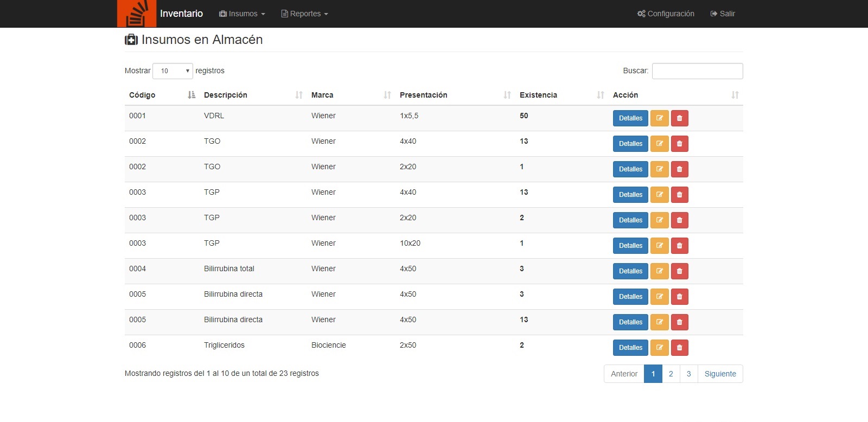
Task: Sort the table by Marca column
Action: point(351,95)
